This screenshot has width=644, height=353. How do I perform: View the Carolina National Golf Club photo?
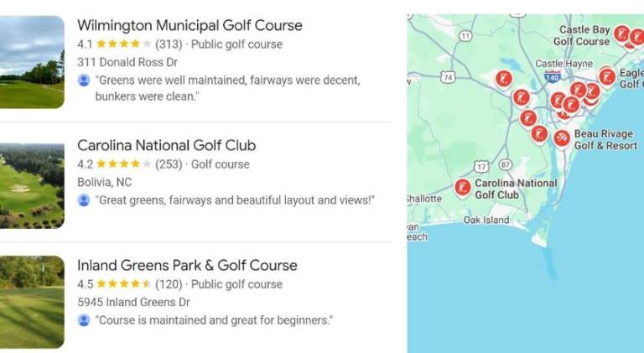click(x=32, y=185)
